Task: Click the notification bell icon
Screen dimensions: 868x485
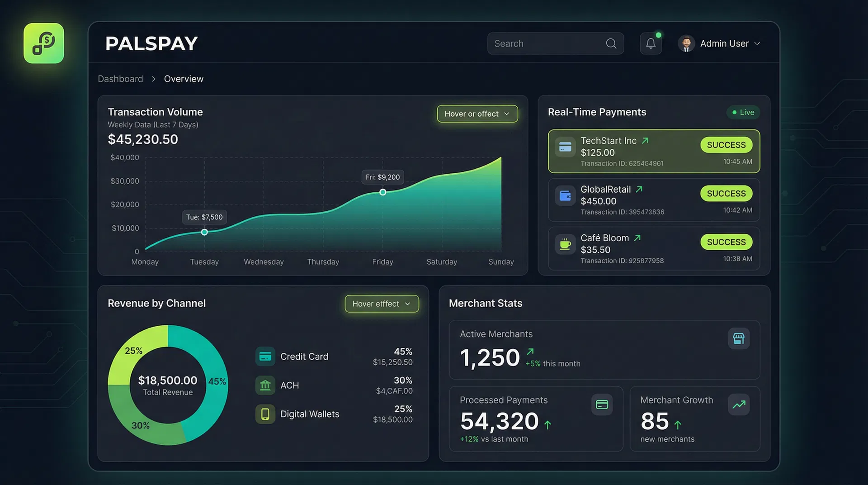Action: click(651, 43)
